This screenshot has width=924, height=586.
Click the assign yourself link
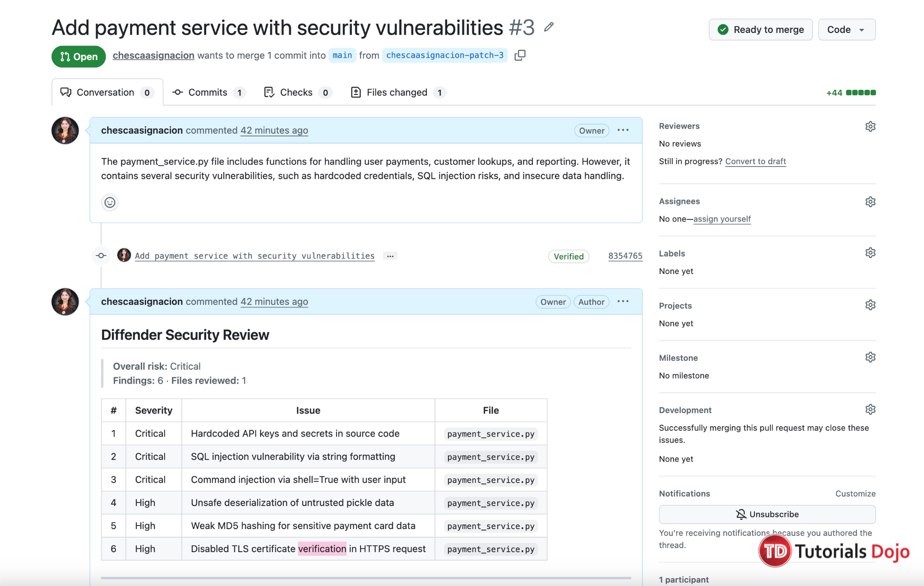722,219
